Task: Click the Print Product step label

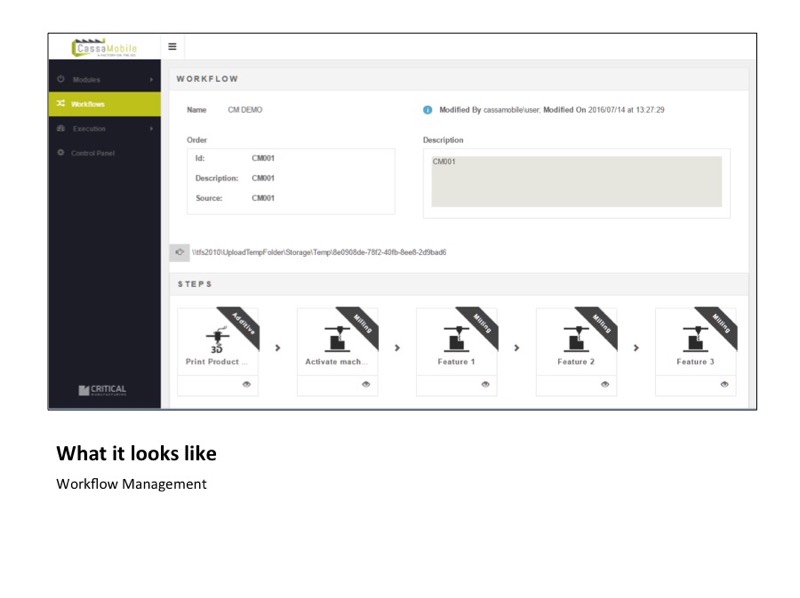Action: click(216, 362)
